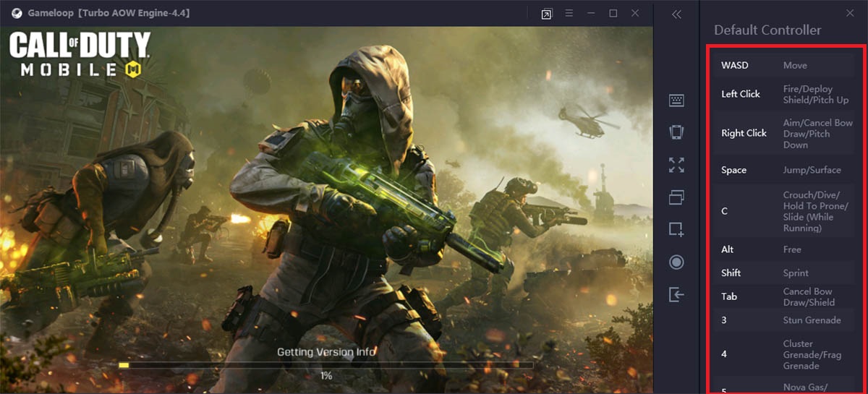Close the Default Controller panel
The height and width of the screenshot is (394, 868).
(x=850, y=13)
